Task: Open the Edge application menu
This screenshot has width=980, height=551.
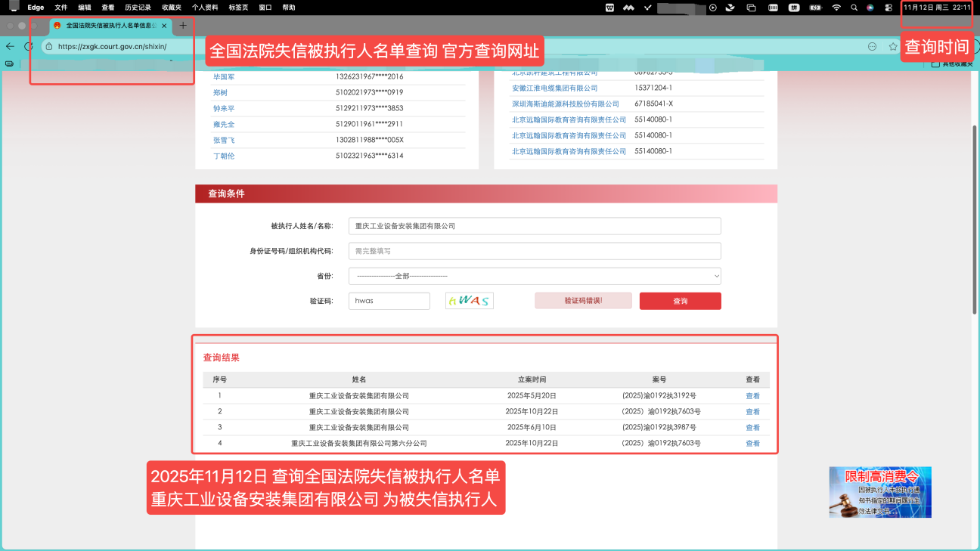Action: coord(36,8)
